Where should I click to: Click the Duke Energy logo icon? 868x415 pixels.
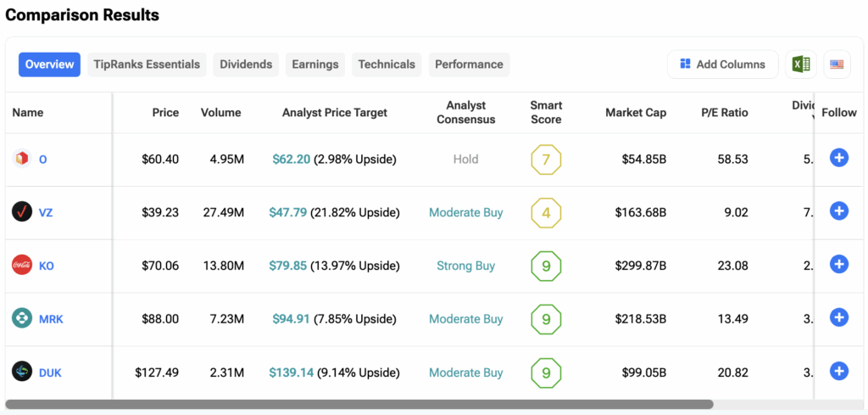tap(22, 373)
